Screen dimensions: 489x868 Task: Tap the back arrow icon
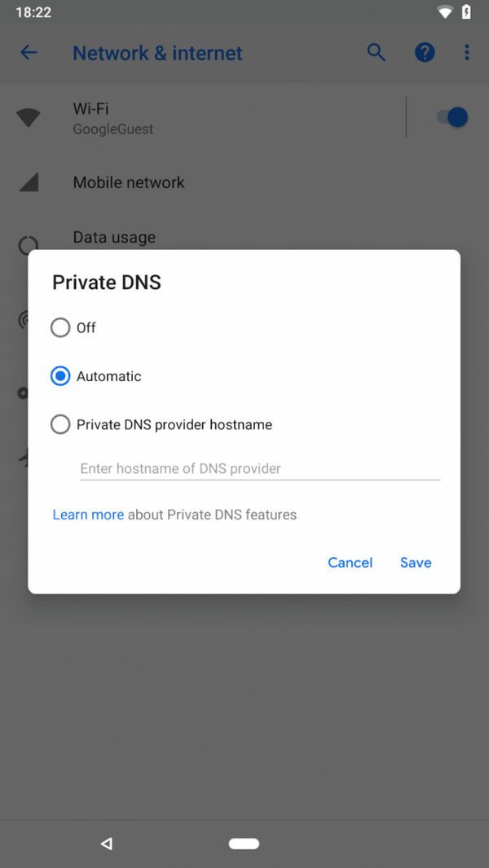coord(29,53)
